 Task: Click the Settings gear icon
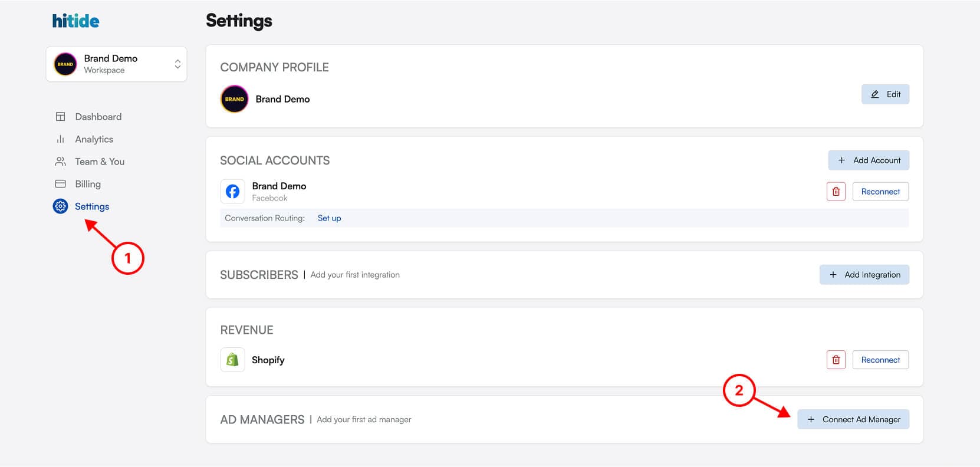[x=60, y=206]
